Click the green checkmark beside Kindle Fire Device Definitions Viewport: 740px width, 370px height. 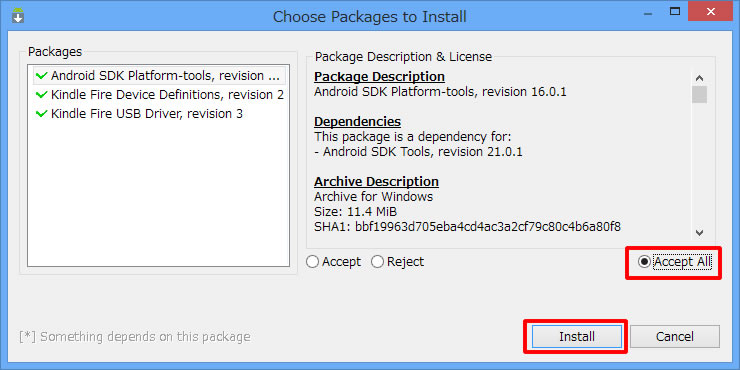(x=42, y=95)
